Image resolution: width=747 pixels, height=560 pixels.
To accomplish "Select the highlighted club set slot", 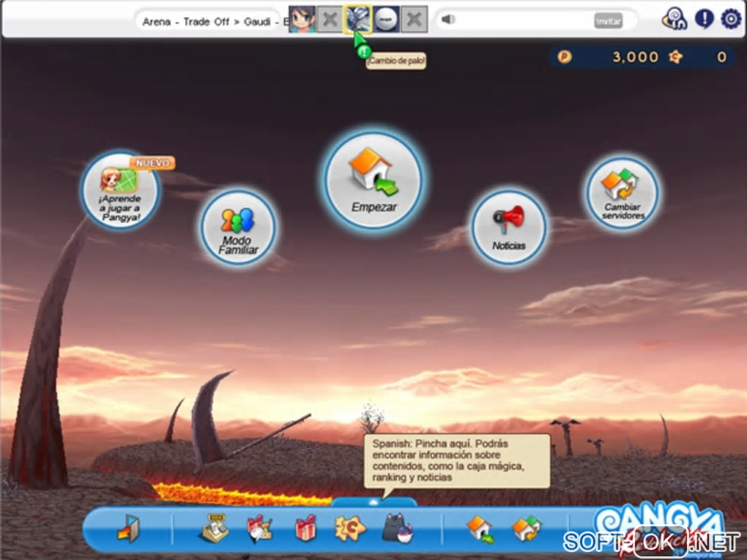I will point(358,20).
